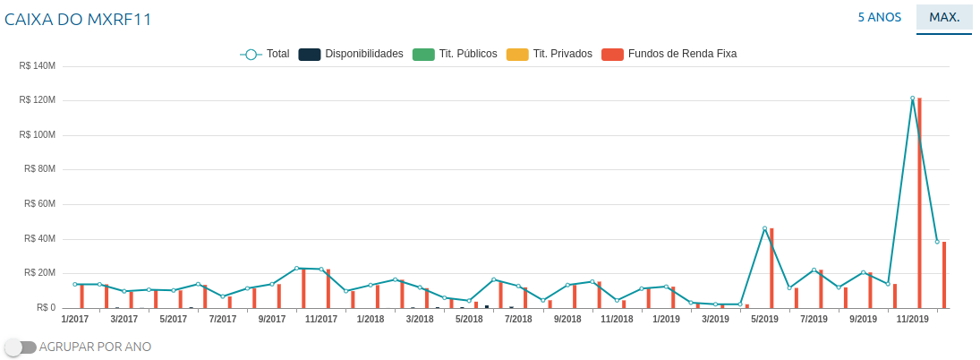
Task: Click the 9/2019 x-axis label
Action: point(863,319)
